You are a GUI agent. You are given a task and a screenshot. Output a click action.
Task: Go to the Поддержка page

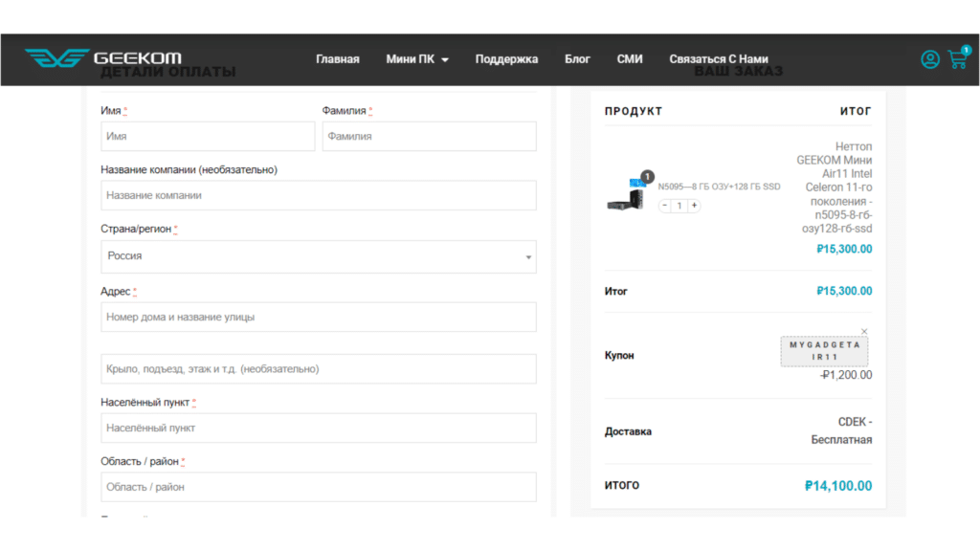point(506,59)
